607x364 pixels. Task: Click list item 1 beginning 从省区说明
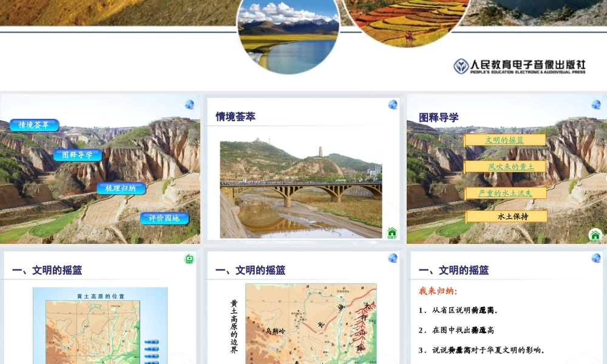pos(458,310)
